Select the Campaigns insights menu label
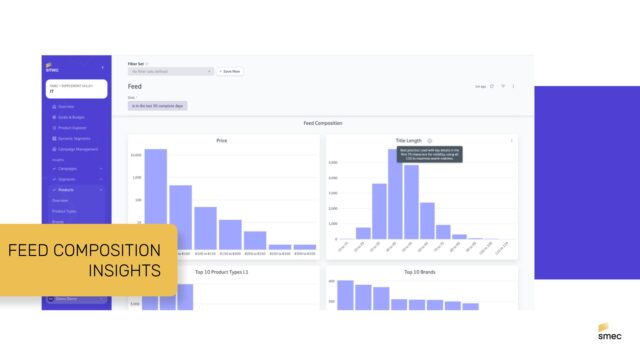The height and width of the screenshot is (360, 640). (67, 169)
